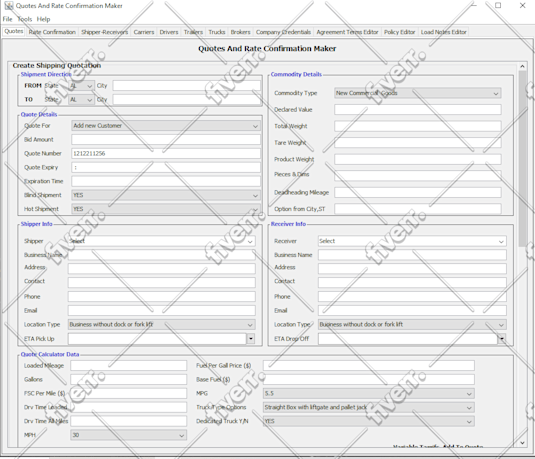The image size is (535, 459).
Task: Click the Pieces & Dims field
Action: (x=418, y=175)
